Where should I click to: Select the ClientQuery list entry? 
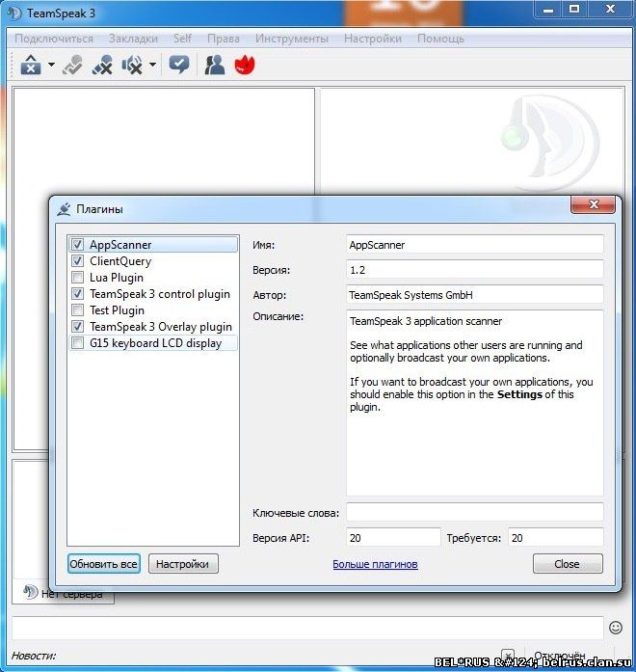153,260
